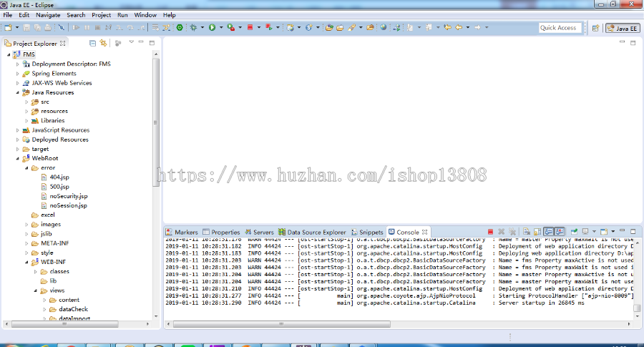Image resolution: width=644 pixels, height=347 pixels.
Task: Open the Navigate menu
Action: [x=48, y=15]
